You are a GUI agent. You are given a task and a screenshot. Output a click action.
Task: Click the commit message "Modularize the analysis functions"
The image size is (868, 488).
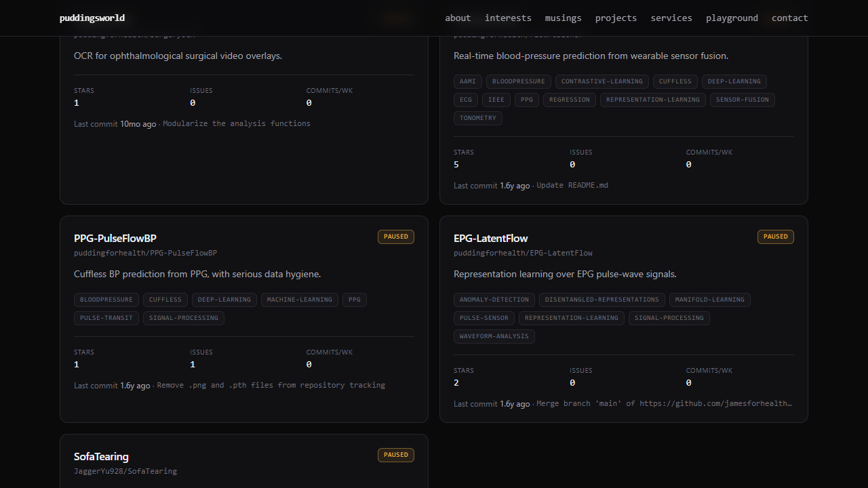(237, 124)
